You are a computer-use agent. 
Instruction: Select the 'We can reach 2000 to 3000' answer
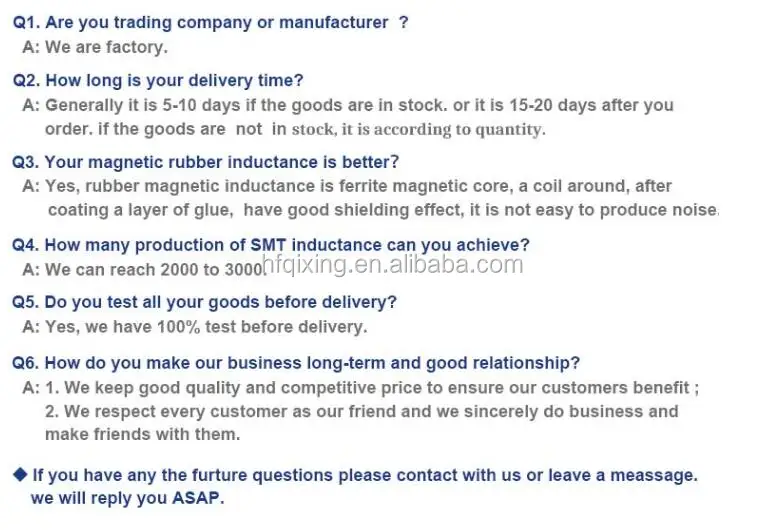click(150, 269)
